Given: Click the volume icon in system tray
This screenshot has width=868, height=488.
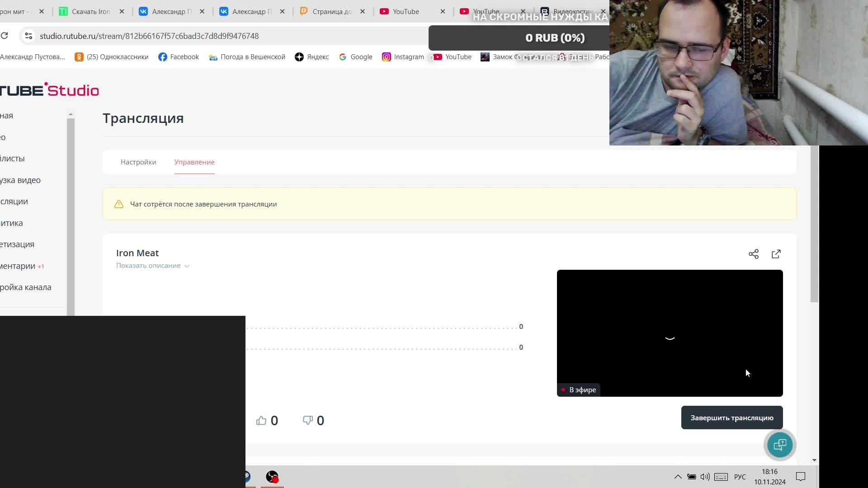Looking at the screenshot, I should [x=705, y=477].
